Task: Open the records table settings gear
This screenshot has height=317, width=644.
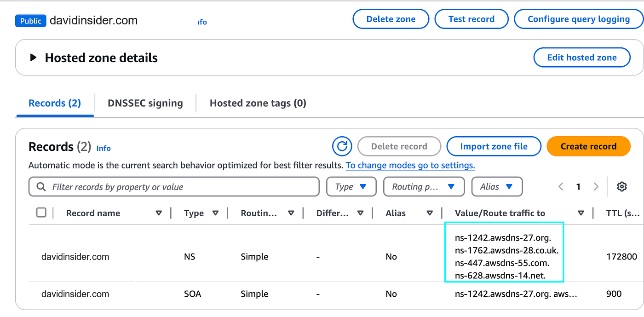Action: (622, 186)
